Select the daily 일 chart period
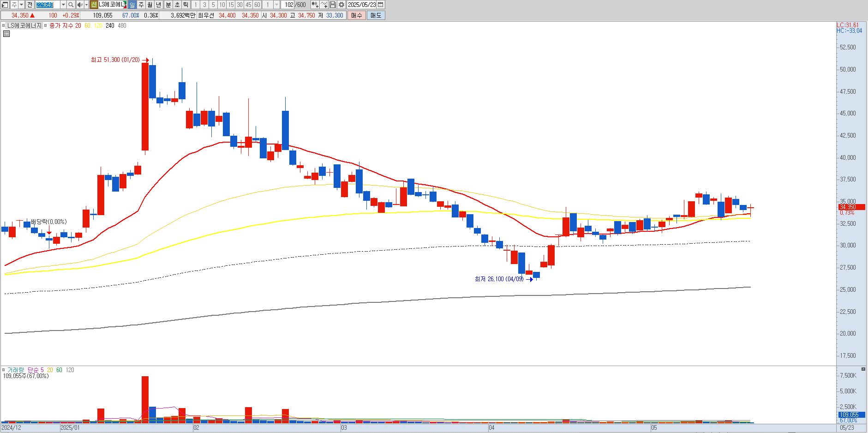 pyautogui.click(x=132, y=5)
